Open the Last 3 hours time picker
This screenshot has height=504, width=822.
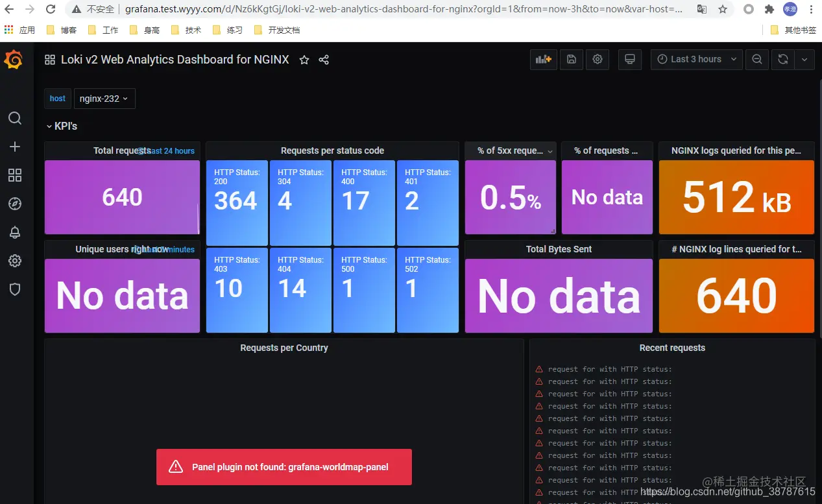coord(696,60)
